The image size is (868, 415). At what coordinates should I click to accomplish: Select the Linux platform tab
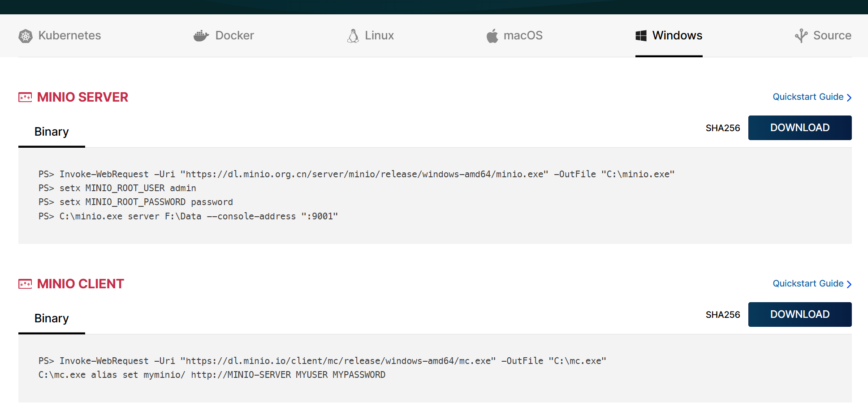coord(379,35)
